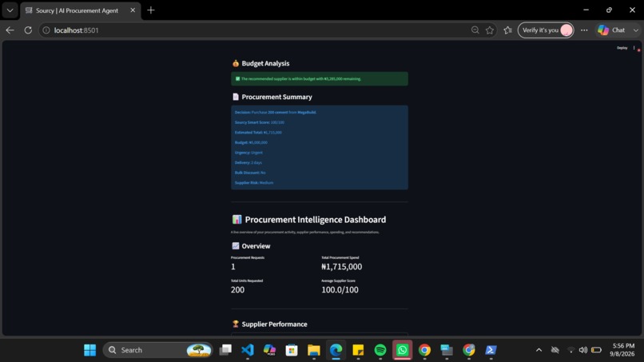Click the Total Units Requested value 200
This screenshot has width=644, height=362.
point(237,290)
